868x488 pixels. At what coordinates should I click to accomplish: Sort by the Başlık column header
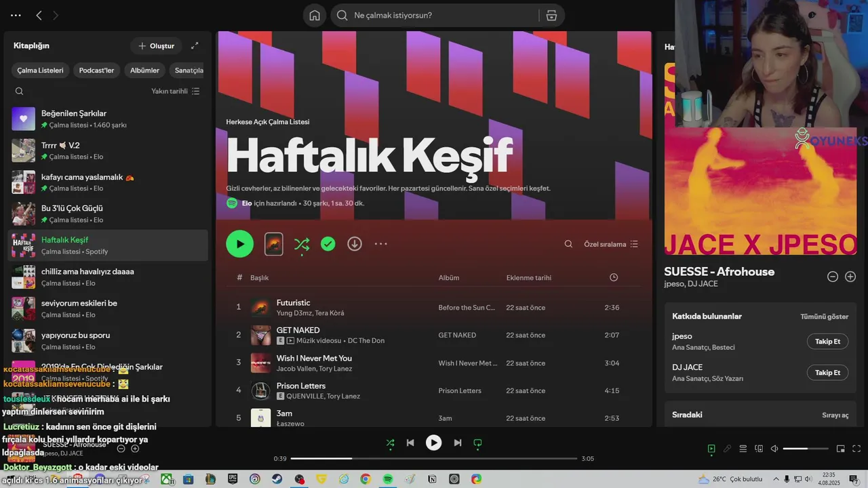click(260, 278)
